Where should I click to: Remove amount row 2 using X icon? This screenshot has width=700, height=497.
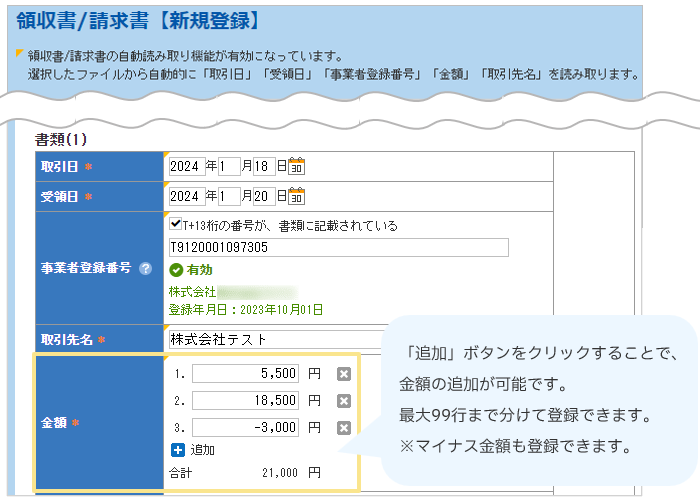[344, 401]
